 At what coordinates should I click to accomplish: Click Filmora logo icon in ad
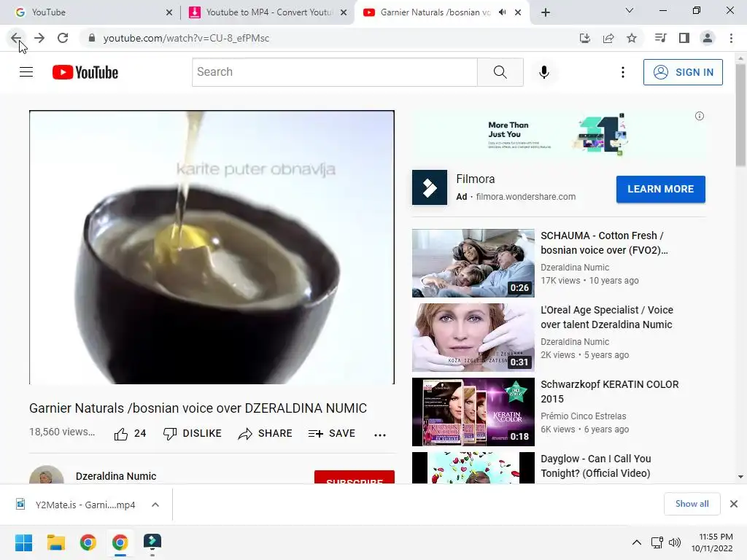click(x=429, y=187)
